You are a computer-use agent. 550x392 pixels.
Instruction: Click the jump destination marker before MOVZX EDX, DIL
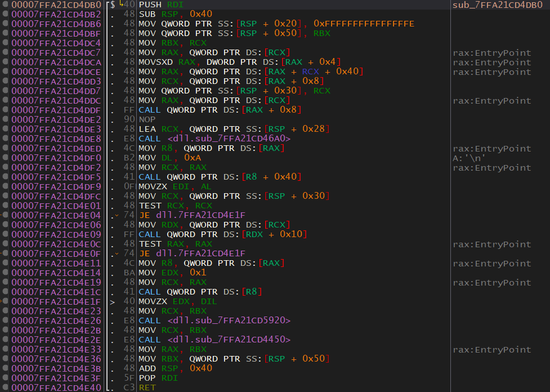(x=113, y=302)
